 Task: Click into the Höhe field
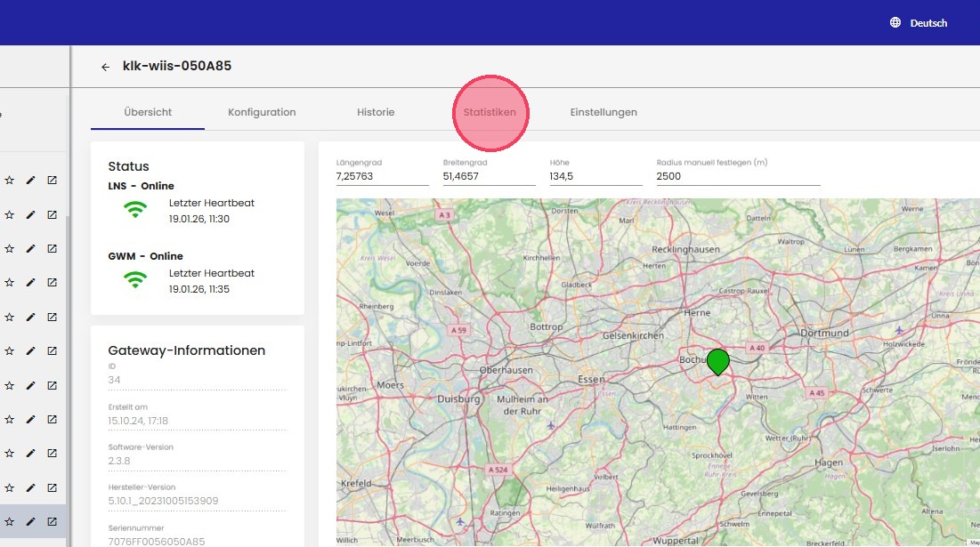[595, 176]
